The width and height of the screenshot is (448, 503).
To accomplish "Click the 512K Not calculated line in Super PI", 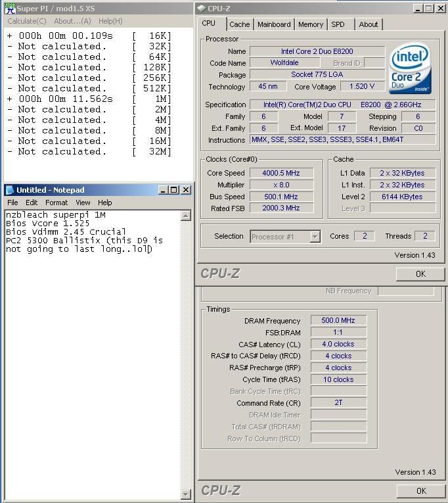I will 89,88.
